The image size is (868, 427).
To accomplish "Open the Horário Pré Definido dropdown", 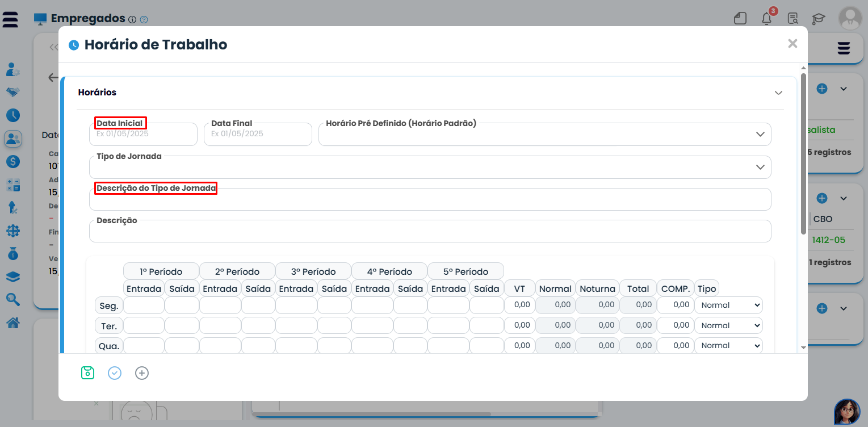I will [544, 135].
